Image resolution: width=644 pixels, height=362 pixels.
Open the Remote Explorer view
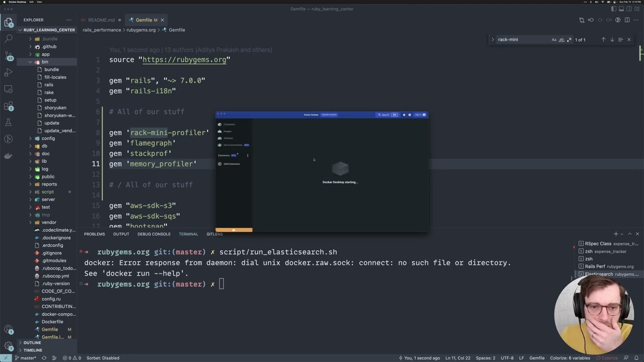[8, 89]
